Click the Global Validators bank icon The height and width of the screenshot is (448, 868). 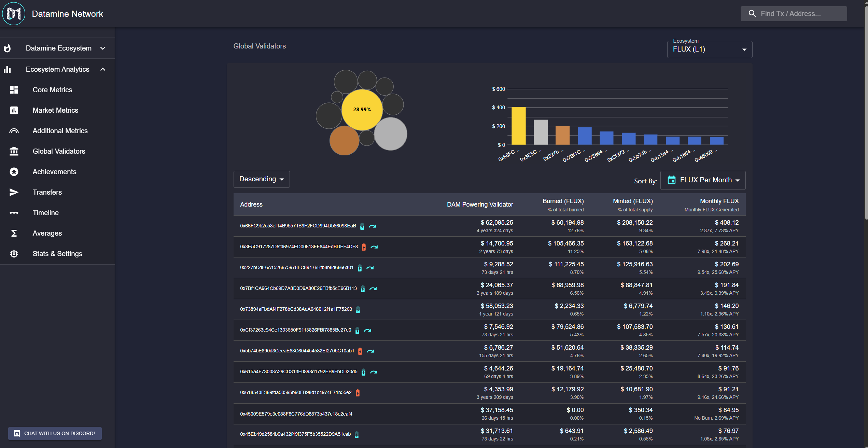click(14, 151)
